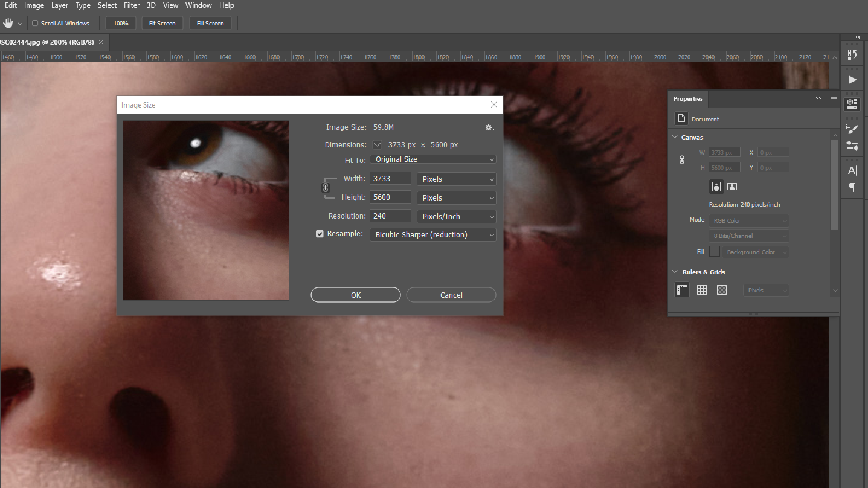Open Image Size dialog gear settings

(490, 127)
